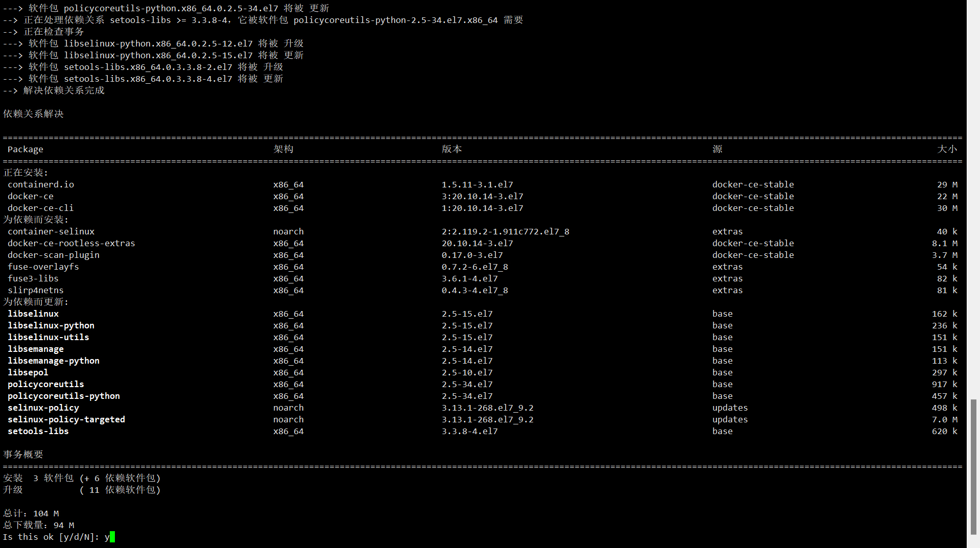The image size is (980, 548).
Task: Click the 'Is this ok [y/d/N]:' prompt text
Action: [x=51, y=537]
